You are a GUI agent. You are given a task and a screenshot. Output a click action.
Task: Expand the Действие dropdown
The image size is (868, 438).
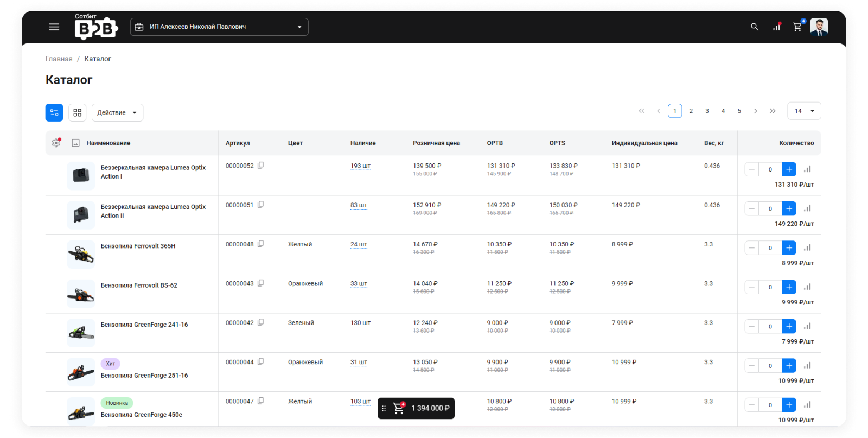(x=117, y=112)
